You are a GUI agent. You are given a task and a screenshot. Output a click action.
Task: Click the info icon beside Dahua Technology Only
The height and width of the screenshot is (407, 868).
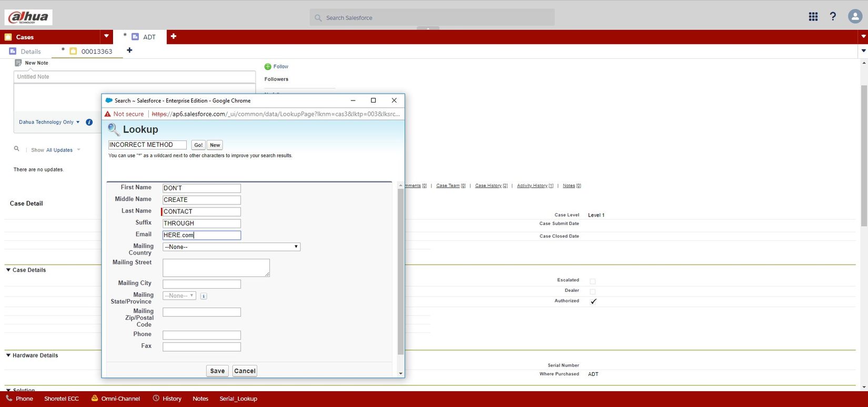(89, 122)
